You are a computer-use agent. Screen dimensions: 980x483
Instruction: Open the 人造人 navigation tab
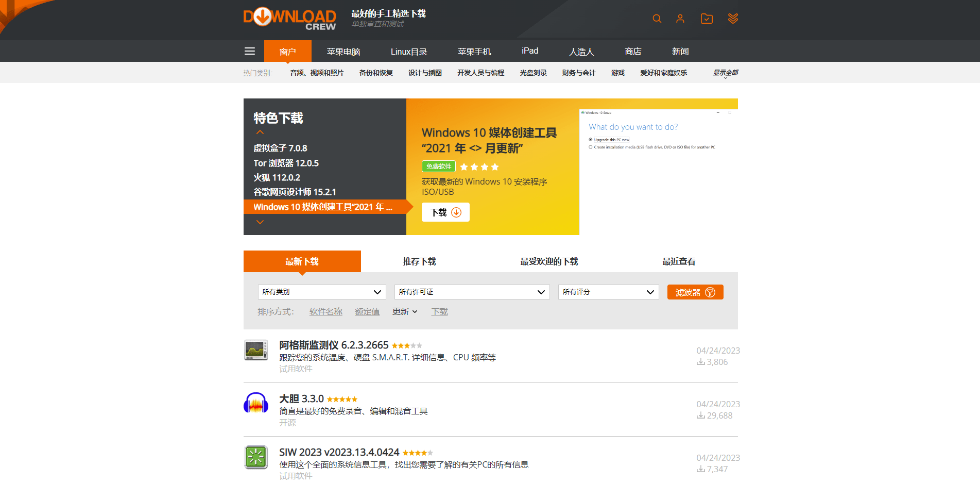pyautogui.click(x=581, y=51)
